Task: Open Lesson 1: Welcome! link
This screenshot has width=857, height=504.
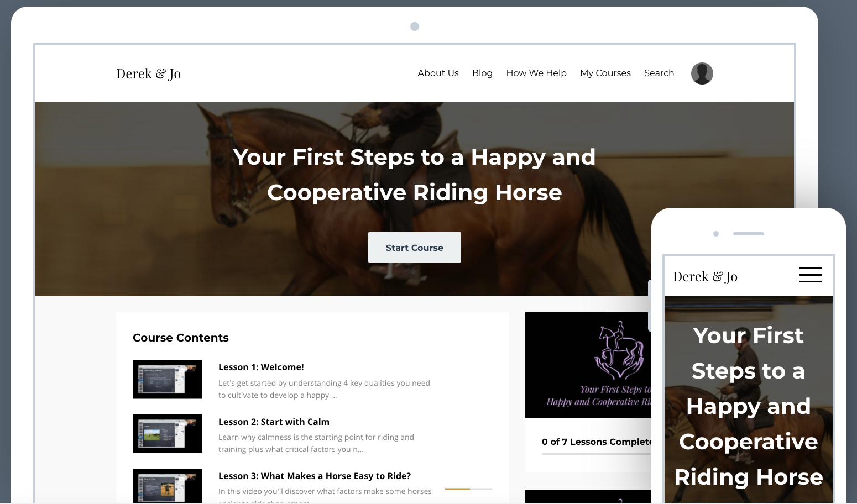Action: (x=261, y=367)
